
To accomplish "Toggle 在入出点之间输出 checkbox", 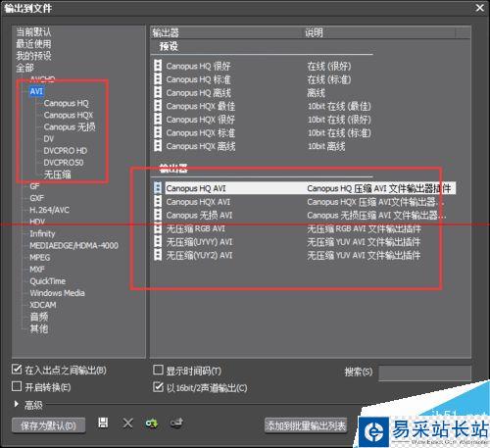I will (17, 370).
